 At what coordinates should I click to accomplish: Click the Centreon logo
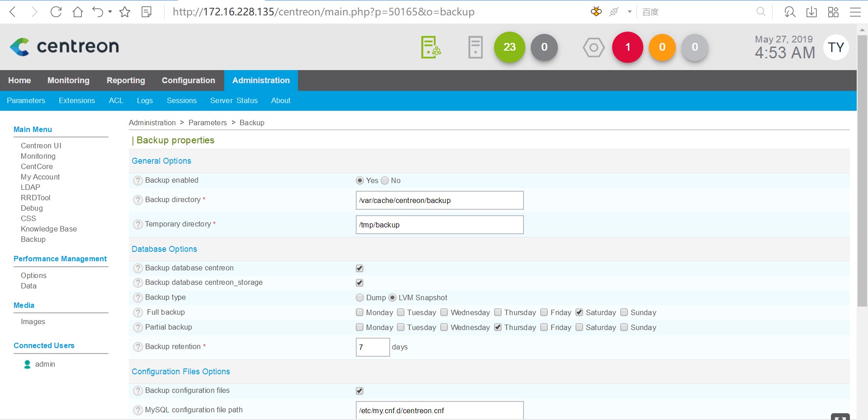click(64, 47)
